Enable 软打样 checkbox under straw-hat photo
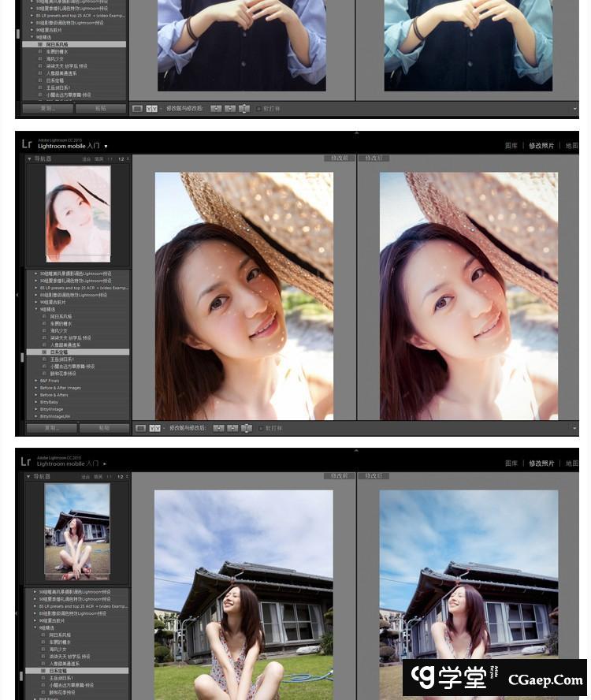Screen dimensions: 591x700 pyautogui.click(x=259, y=428)
